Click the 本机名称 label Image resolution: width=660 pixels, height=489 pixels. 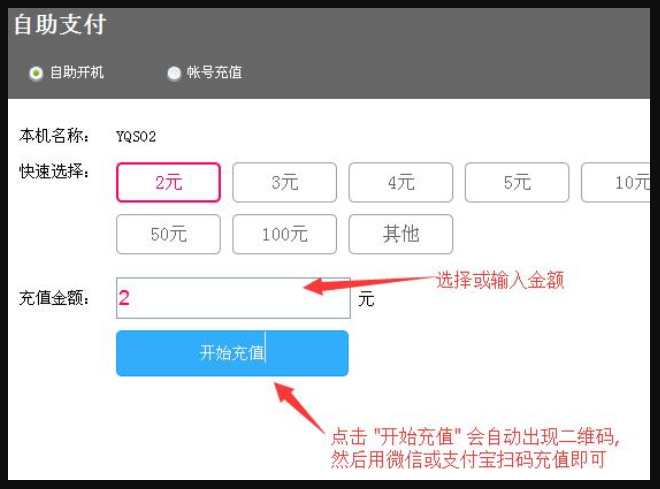(54, 136)
